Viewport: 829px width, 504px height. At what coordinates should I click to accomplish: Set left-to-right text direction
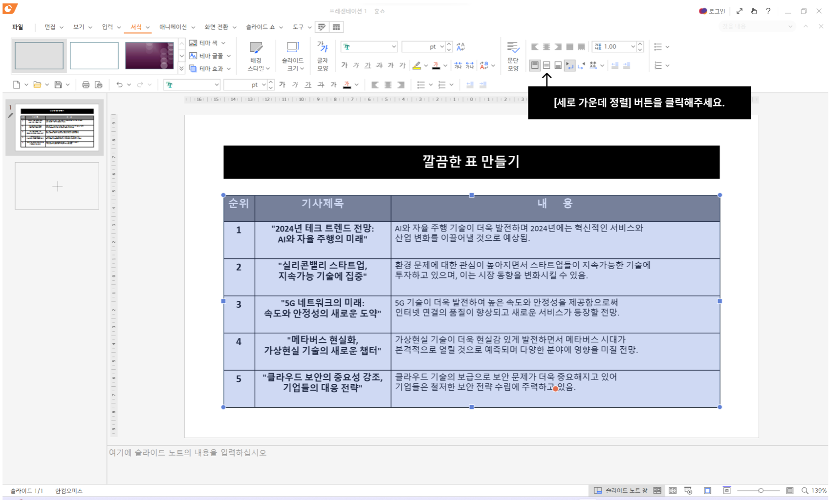pos(570,65)
